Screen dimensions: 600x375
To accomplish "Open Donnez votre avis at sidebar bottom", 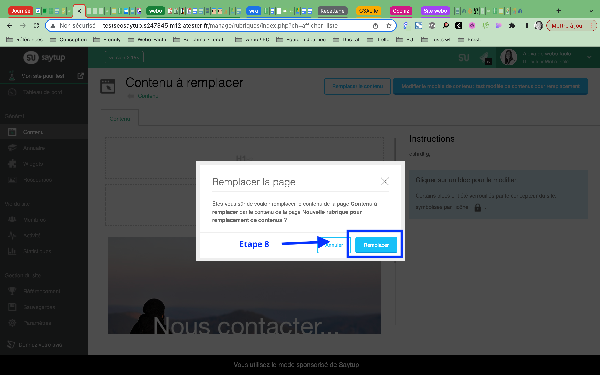I will (40, 345).
